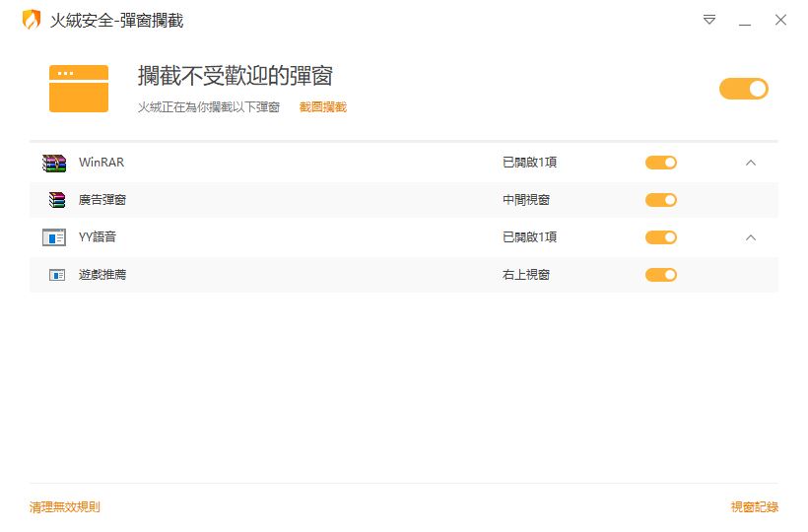Disable the main popup blocking switch
Viewport: 808px width, 532px height.
point(743,89)
